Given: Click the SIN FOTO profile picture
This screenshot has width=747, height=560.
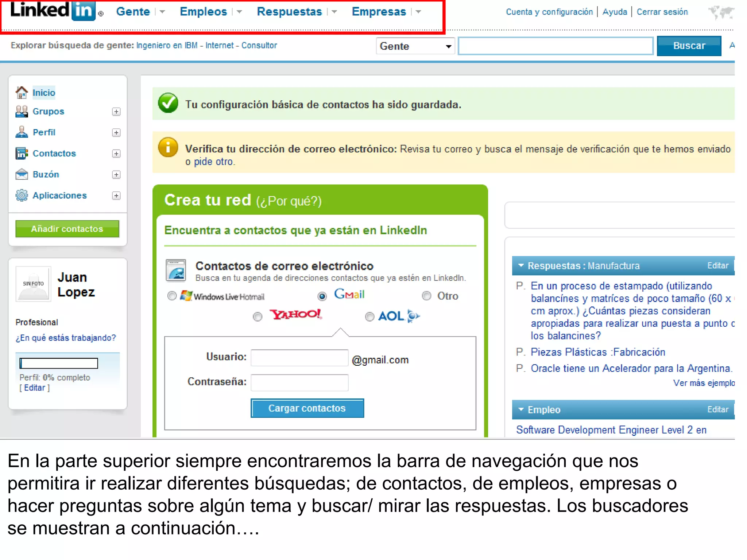Looking at the screenshot, I should tap(33, 284).
